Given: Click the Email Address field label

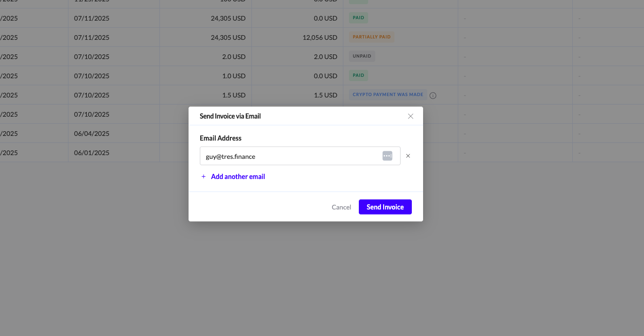Looking at the screenshot, I should 220,138.
